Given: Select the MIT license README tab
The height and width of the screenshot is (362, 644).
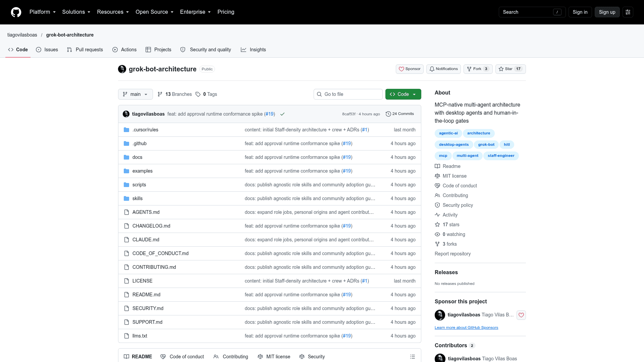Looking at the screenshot, I should (x=274, y=357).
